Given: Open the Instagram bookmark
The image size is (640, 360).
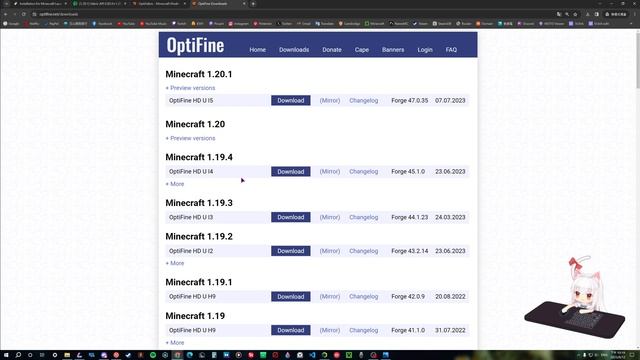Looking at the screenshot, I should pos(239,24).
